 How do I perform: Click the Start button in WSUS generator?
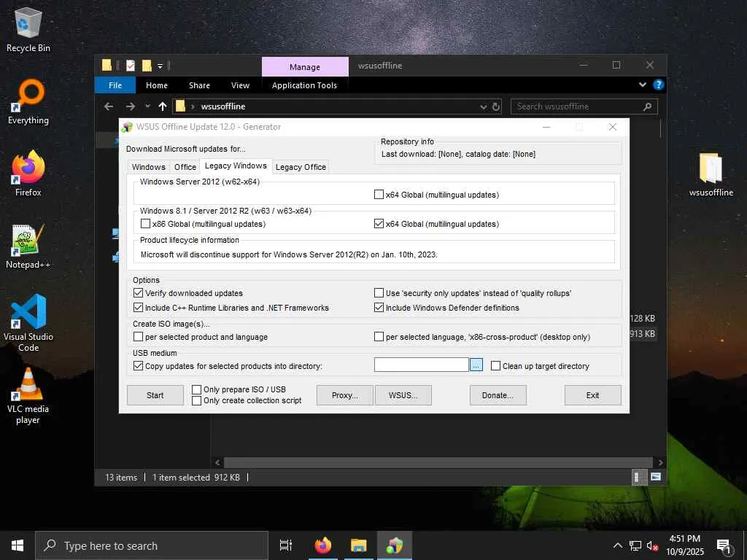(155, 395)
